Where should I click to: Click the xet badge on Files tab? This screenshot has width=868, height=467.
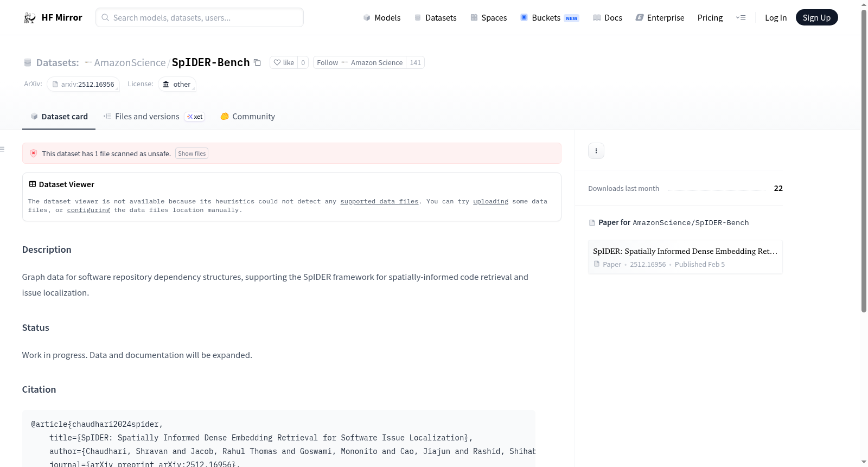pyautogui.click(x=195, y=117)
